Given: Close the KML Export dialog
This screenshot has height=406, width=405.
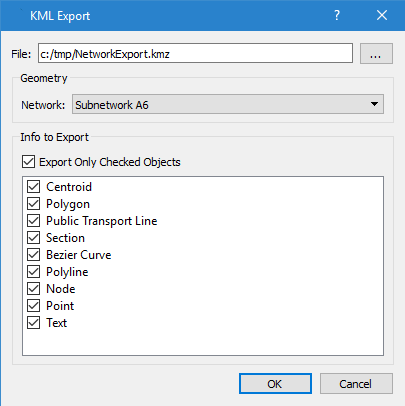Looking at the screenshot, I should click(382, 15).
